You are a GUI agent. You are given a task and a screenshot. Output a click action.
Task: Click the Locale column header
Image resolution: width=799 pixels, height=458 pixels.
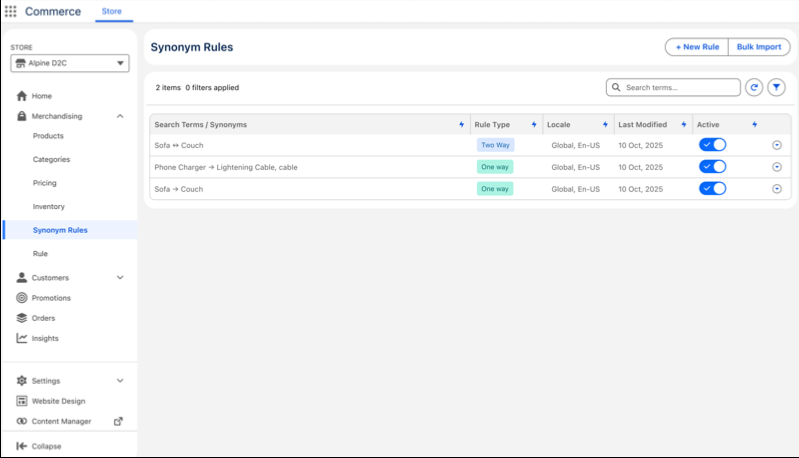558,124
